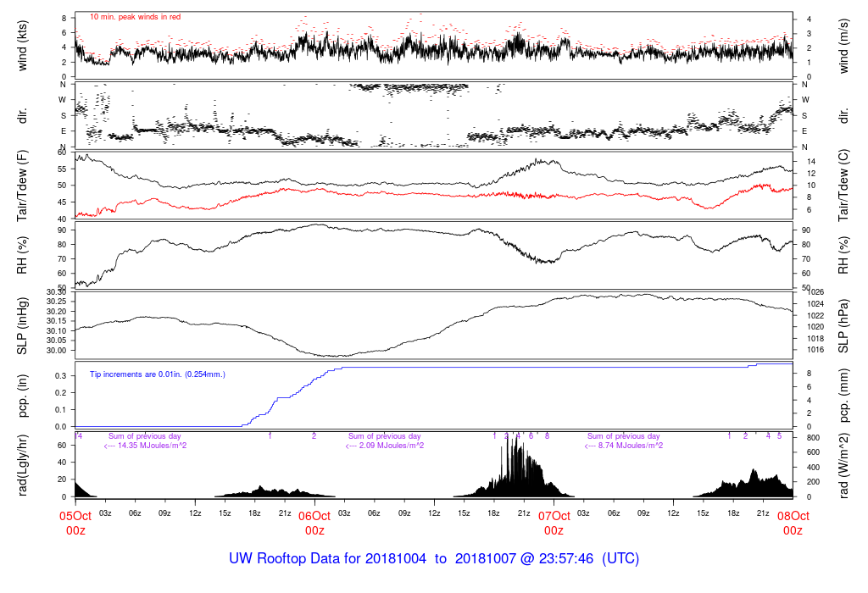Click the '600' W/m^2 tick value
This screenshot has width=868, height=593.
coord(813,452)
